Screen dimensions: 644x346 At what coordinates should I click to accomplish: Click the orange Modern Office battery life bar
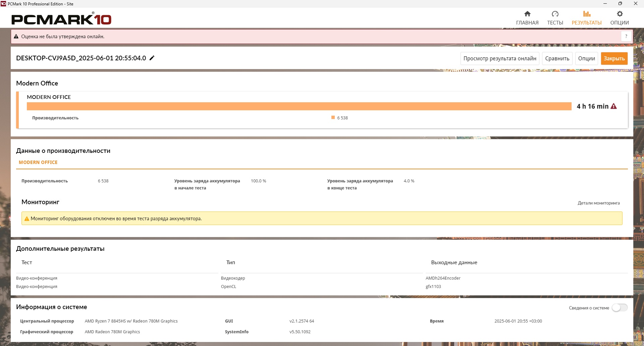pos(299,106)
